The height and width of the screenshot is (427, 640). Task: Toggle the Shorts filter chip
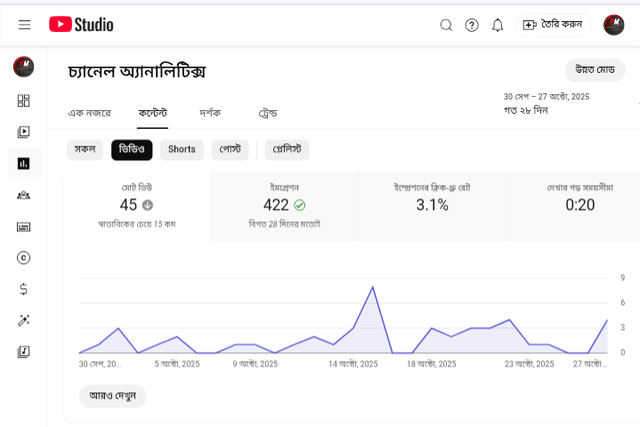181,149
